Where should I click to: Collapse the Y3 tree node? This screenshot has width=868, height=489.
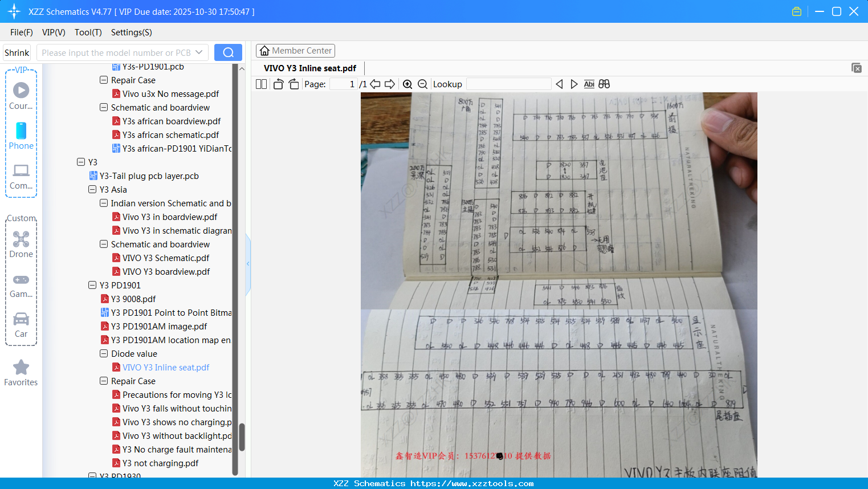pos(81,162)
